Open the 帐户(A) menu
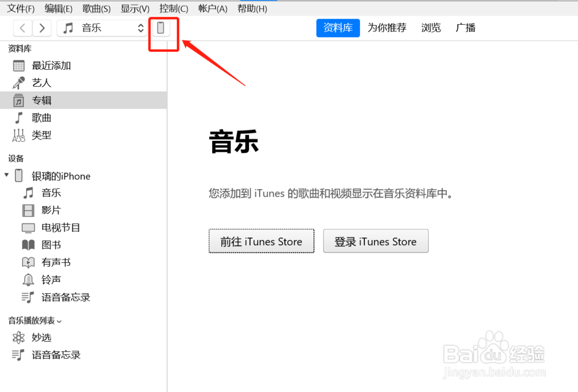This screenshot has width=578, height=392. [213, 9]
